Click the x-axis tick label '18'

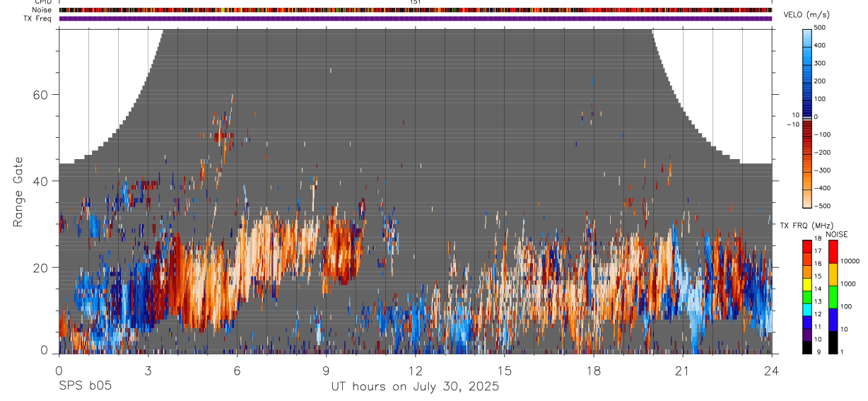[593, 370]
